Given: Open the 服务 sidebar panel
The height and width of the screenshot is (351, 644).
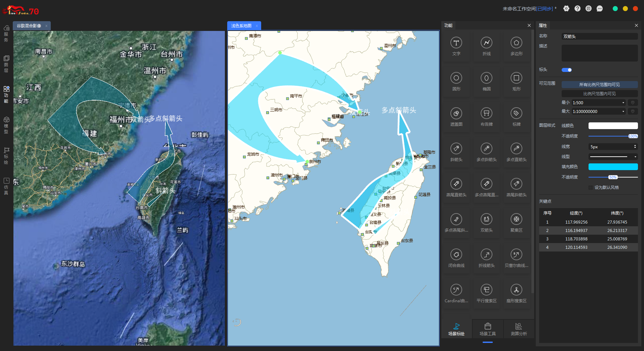Looking at the screenshot, I should click(6, 34).
